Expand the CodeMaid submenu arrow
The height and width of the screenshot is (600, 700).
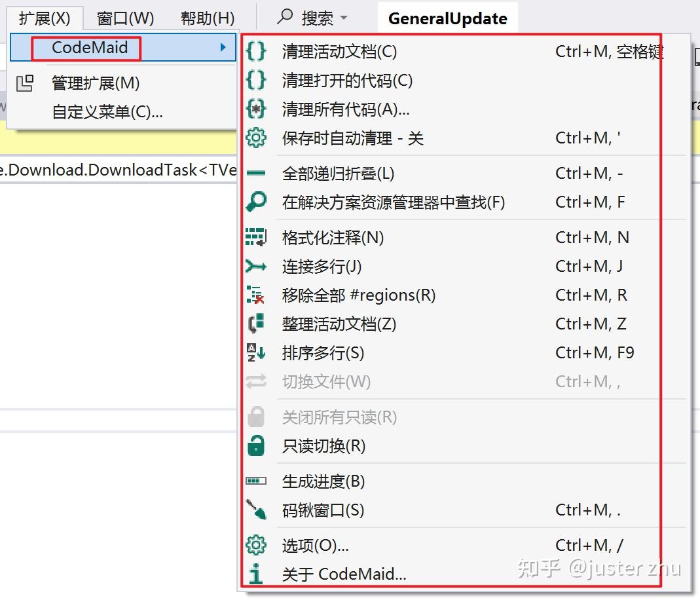223,47
